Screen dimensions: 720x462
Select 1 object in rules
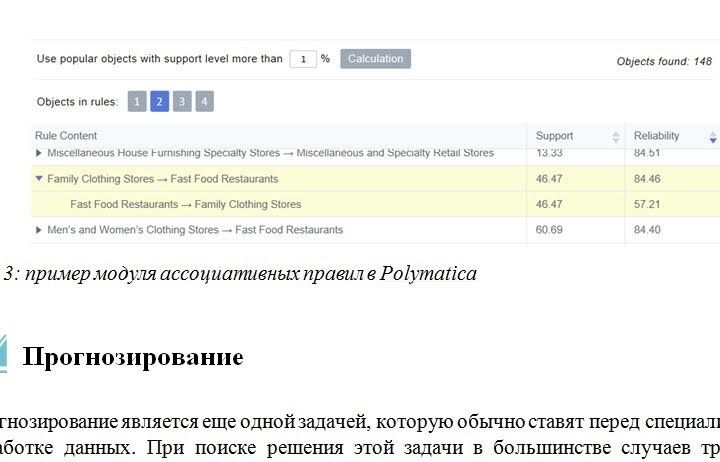coord(137,101)
